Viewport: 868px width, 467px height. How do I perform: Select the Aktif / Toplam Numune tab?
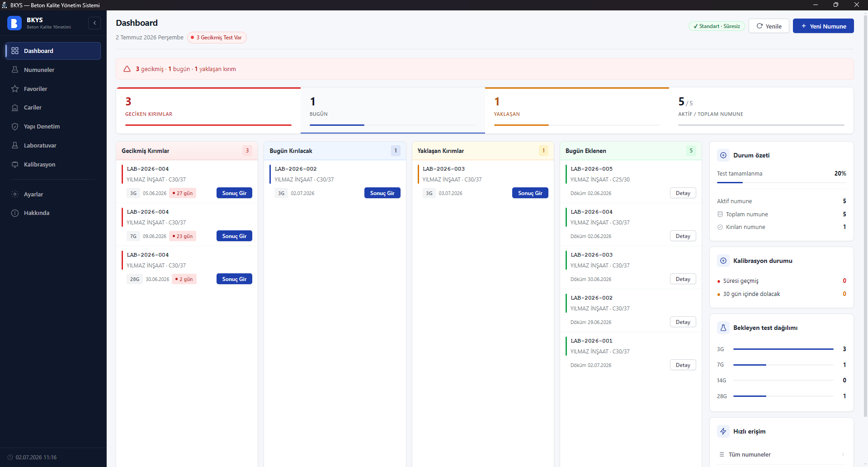[761, 110]
